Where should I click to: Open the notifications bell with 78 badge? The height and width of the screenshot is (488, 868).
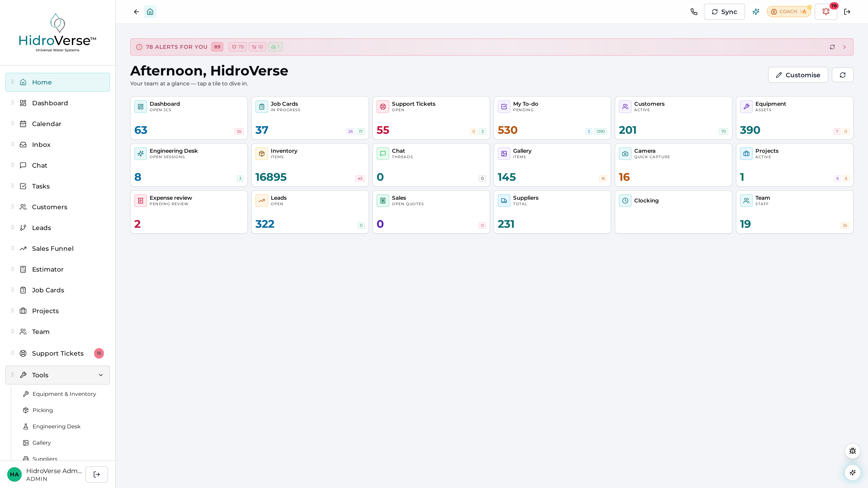coord(826,12)
